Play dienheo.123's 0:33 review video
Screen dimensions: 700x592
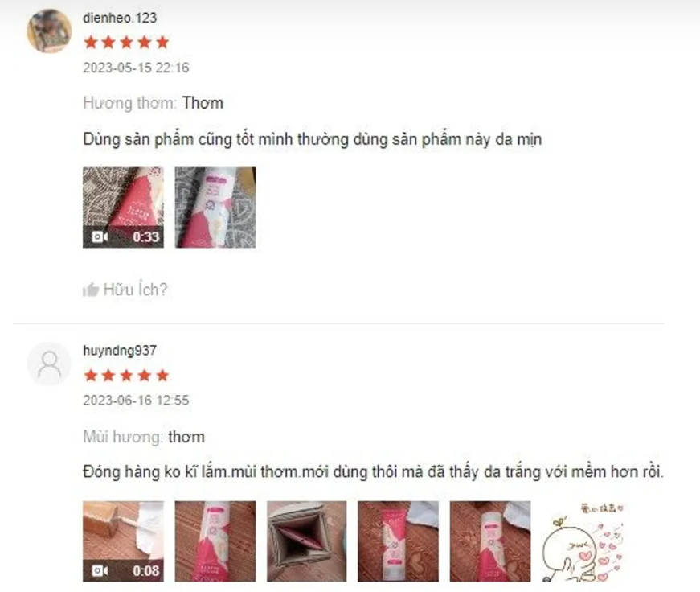[123, 208]
